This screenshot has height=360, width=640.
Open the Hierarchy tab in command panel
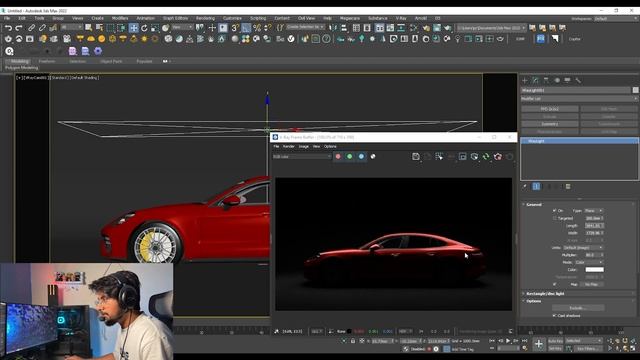pos(546,80)
